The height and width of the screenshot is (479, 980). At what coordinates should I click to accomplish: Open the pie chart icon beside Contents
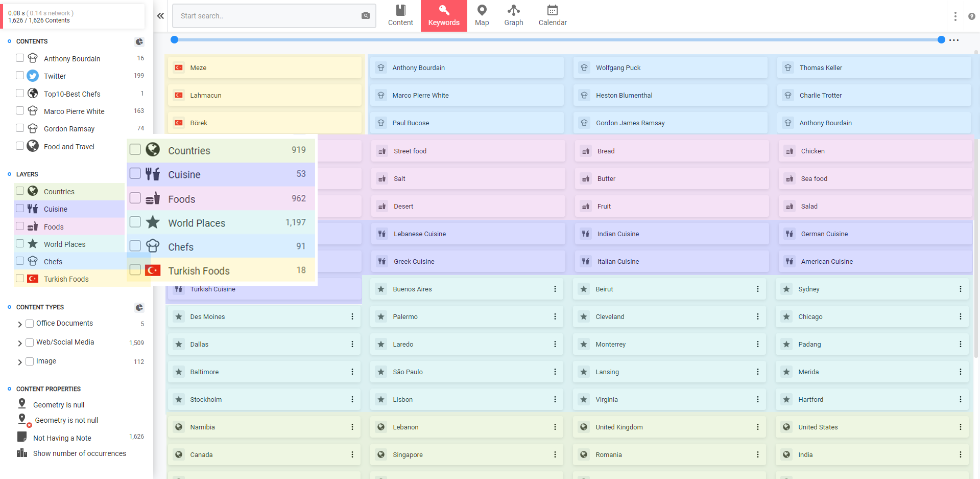tap(139, 41)
